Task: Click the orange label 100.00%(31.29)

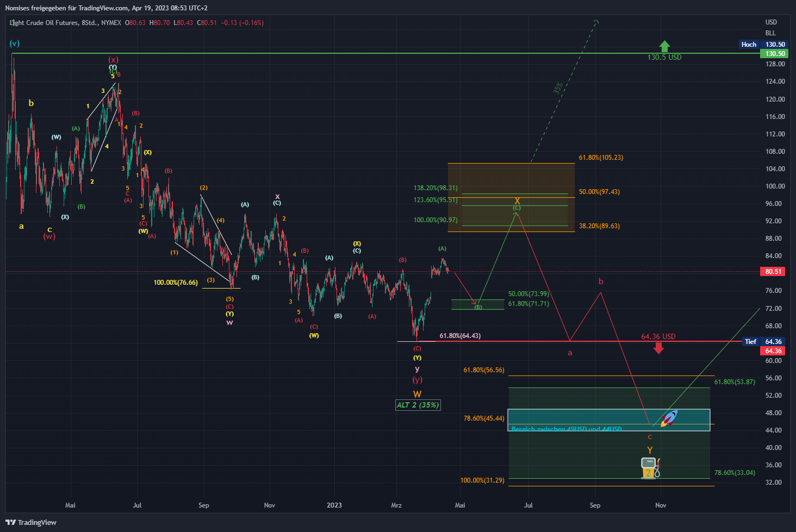Action: pos(482,480)
